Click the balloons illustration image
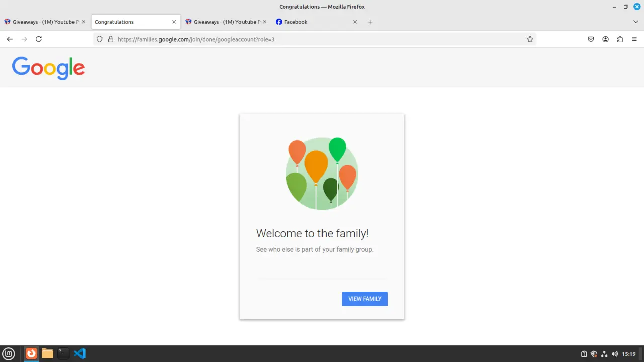The height and width of the screenshot is (362, 644). 322,173
